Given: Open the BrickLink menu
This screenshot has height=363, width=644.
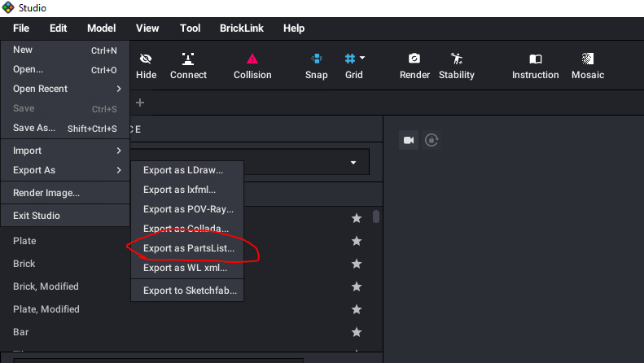Looking at the screenshot, I should tap(242, 28).
